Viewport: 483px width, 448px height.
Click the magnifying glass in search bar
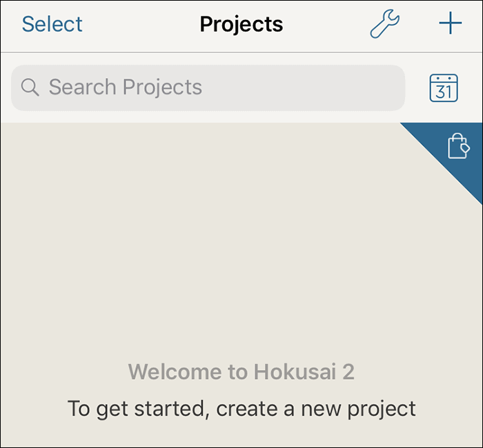pos(30,88)
